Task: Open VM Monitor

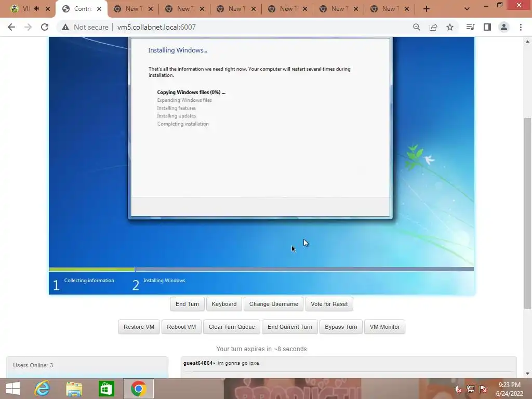Action: click(385, 327)
